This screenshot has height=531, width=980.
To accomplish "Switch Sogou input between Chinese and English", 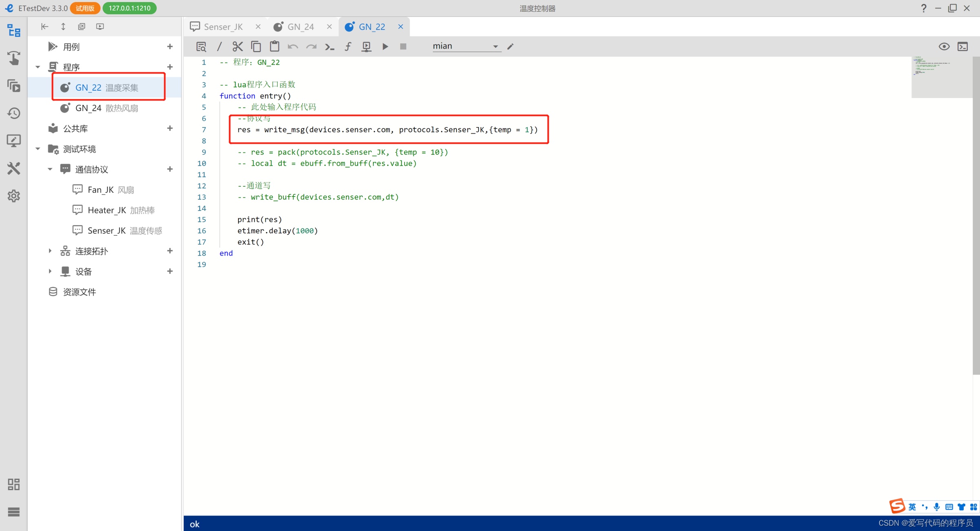I will (x=911, y=506).
